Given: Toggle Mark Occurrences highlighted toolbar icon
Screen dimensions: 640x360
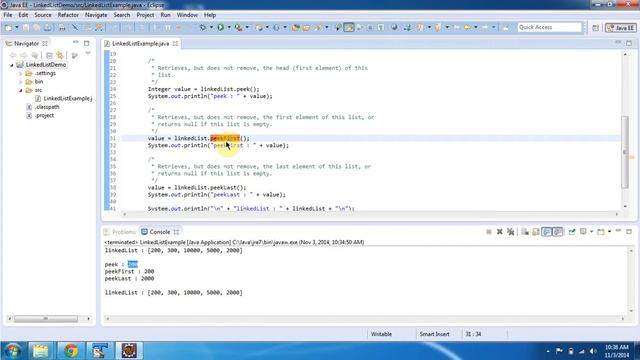Looking at the screenshot, I should click(x=349, y=27).
